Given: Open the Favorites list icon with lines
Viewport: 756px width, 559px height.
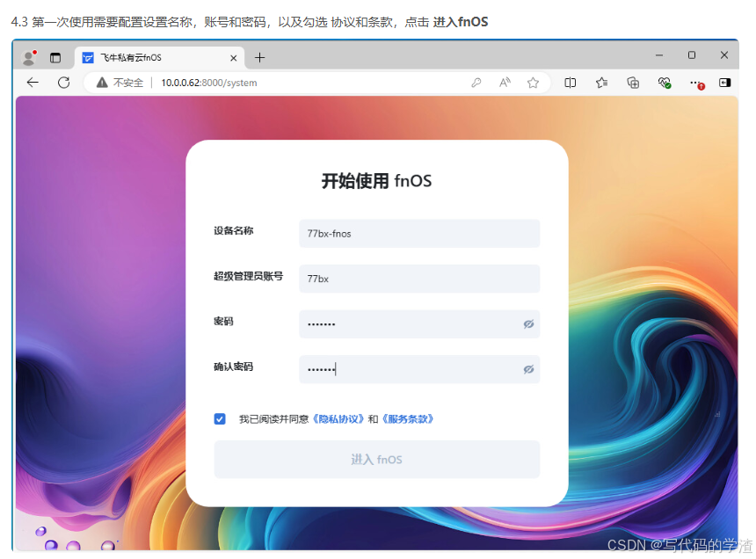Looking at the screenshot, I should click(x=601, y=82).
